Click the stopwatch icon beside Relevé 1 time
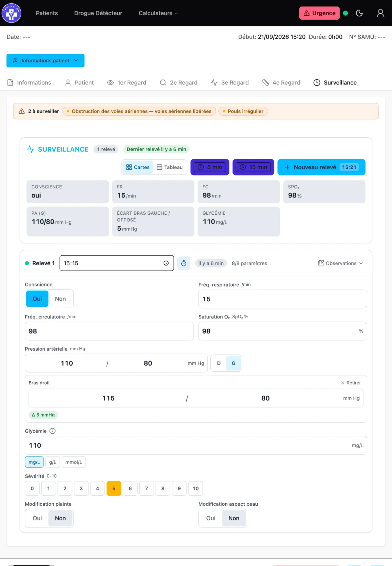392x566 pixels. click(184, 263)
